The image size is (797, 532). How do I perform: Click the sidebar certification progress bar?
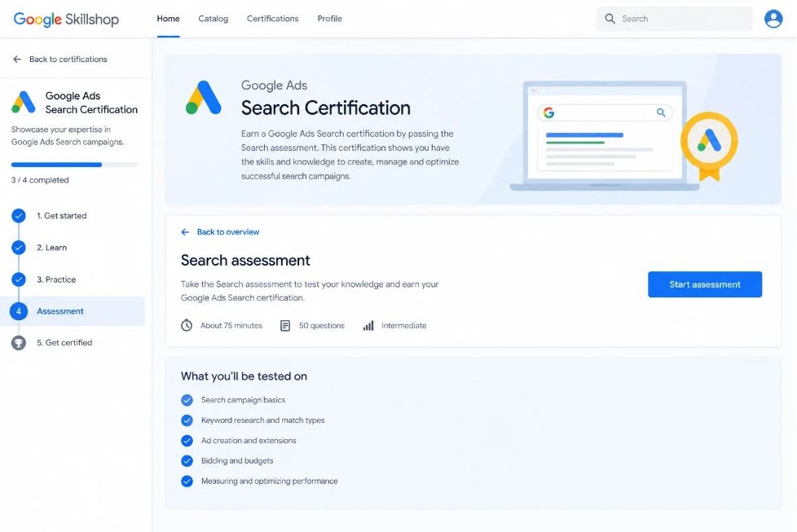click(x=74, y=165)
